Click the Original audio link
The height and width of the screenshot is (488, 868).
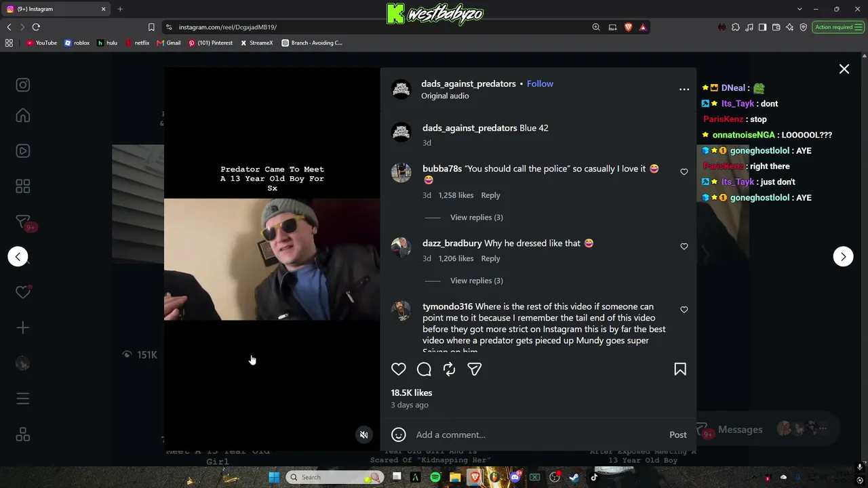(445, 96)
